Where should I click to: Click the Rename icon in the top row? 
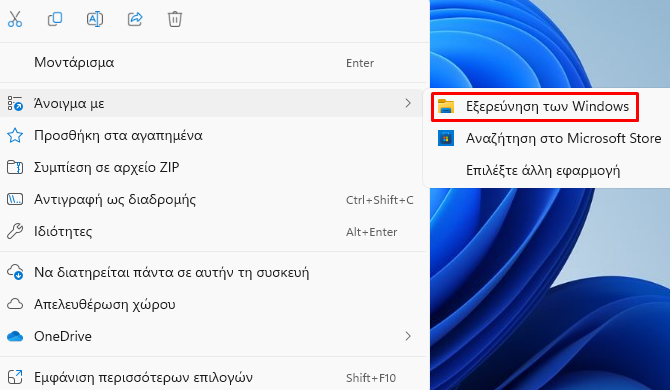tap(94, 19)
